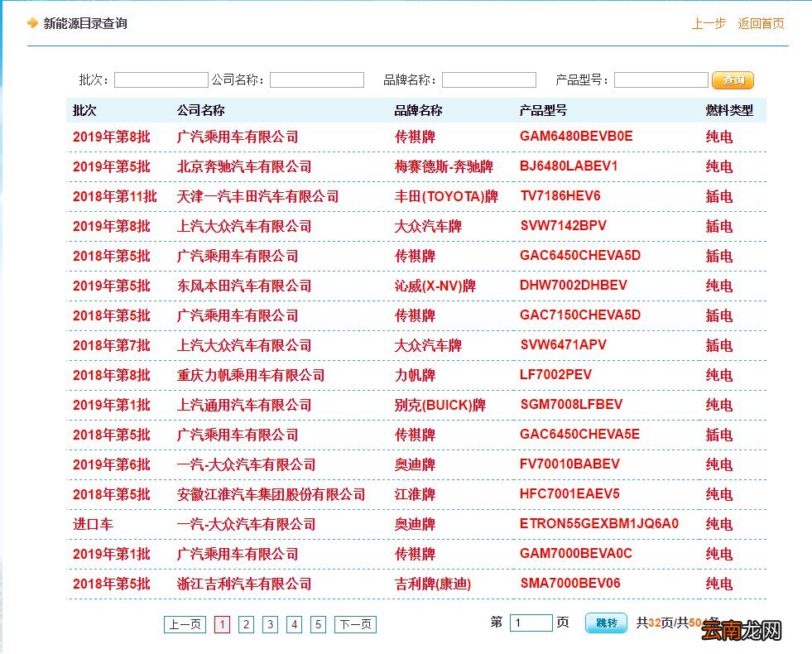Focus the 公司名称 search field
This screenshot has height=654, width=812.
pyautogui.click(x=317, y=79)
